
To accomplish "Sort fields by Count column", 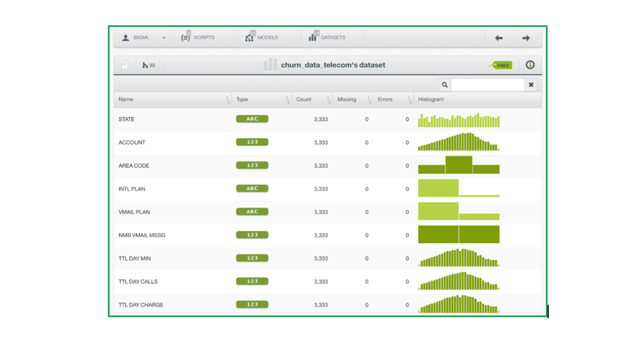I will point(312,100).
